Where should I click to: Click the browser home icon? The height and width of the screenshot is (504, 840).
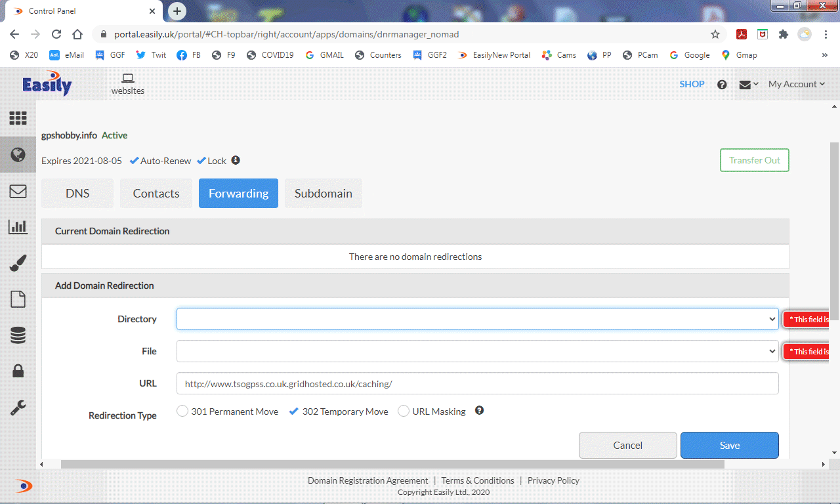[77, 34]
